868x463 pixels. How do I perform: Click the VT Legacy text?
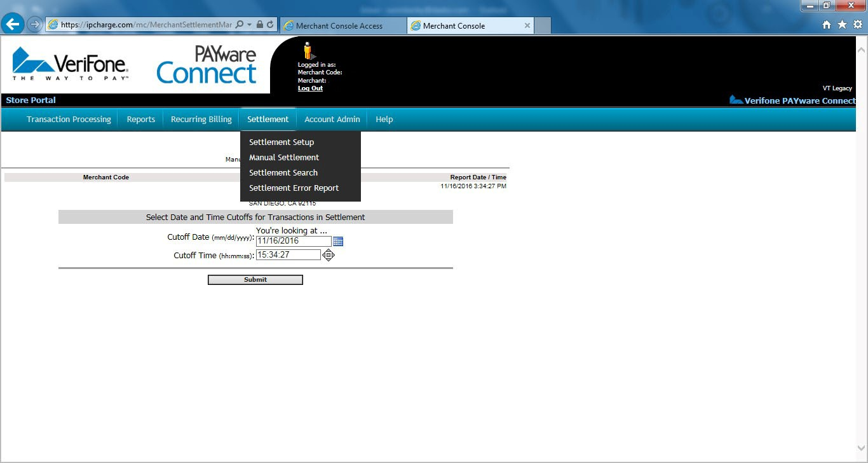coord(837,88)
